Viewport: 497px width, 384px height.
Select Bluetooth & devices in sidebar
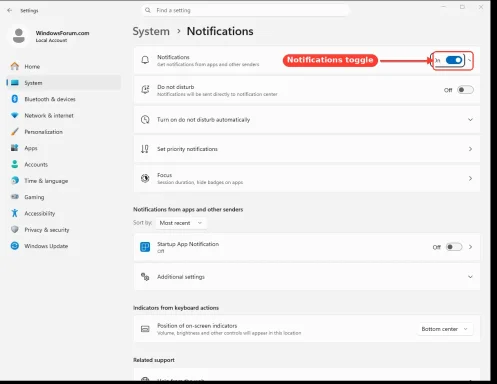[63, 99]
